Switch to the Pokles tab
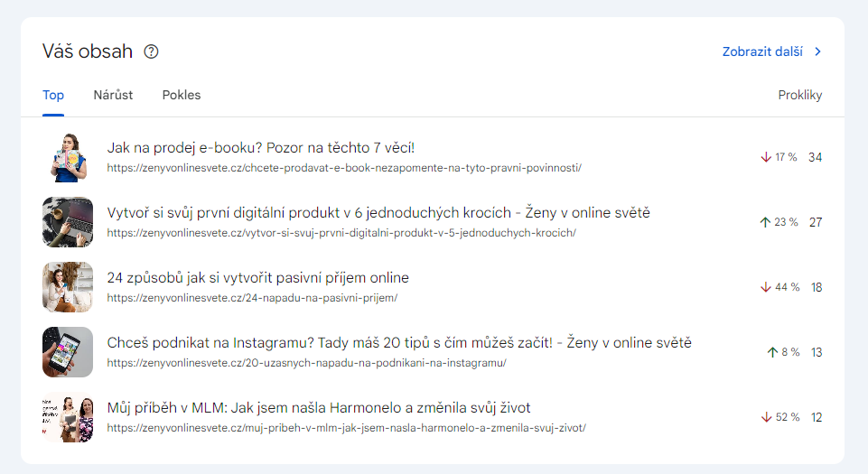Image resolution: width=868 pixels, height=474 pixels. pos(182,95)
